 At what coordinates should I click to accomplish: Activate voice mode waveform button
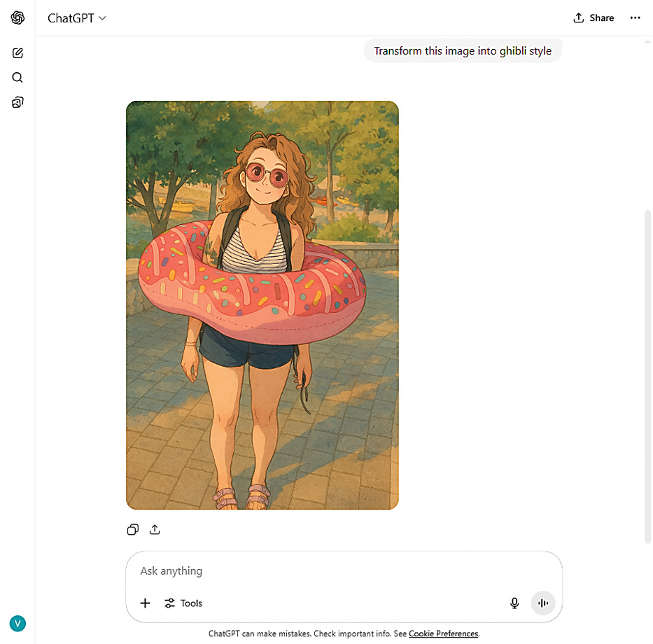click(543, 603)
